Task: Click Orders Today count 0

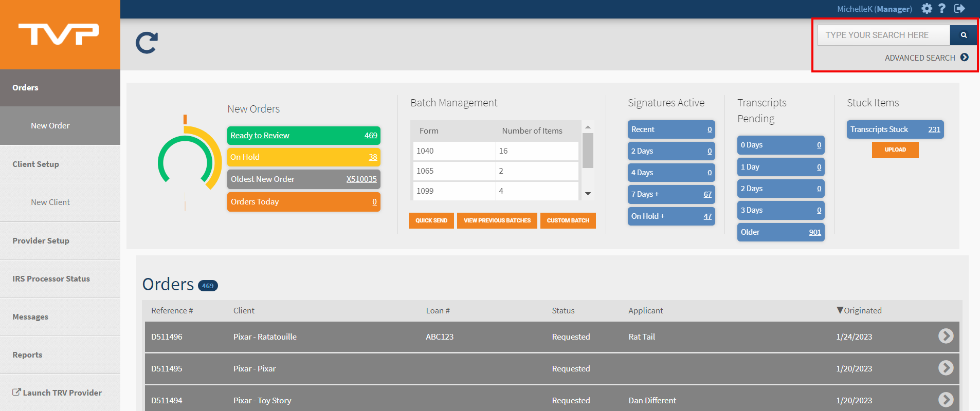Action: click(x=374, y=202)
